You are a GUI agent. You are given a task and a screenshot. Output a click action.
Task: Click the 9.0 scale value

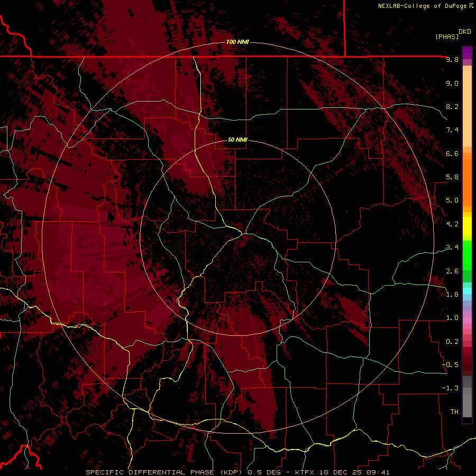(x=452, y=83)
